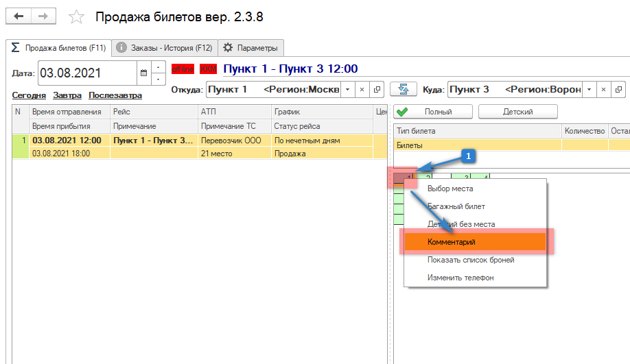Click the forward navigation arrow
This screenshot has width=630, height=364.
click(x=43, y=16)
